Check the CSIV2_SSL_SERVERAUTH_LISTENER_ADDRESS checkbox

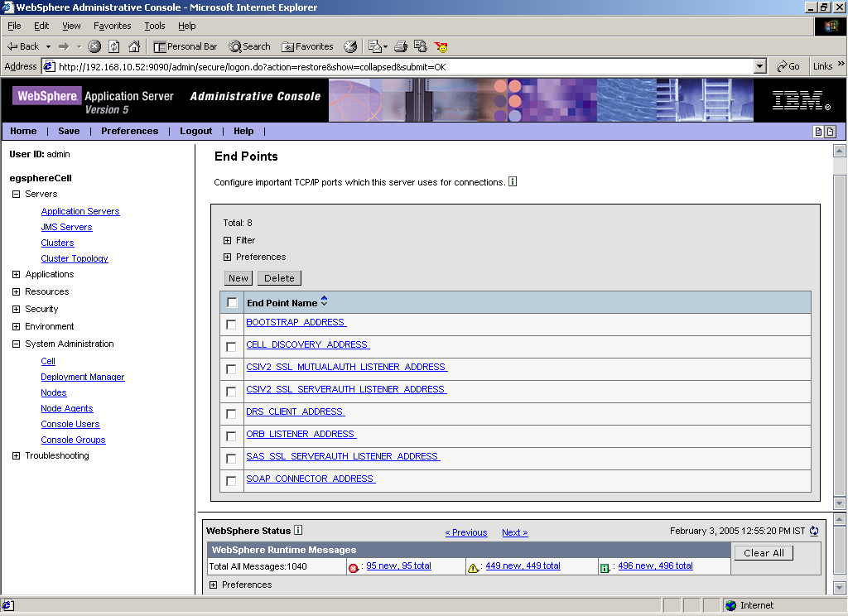231,392
